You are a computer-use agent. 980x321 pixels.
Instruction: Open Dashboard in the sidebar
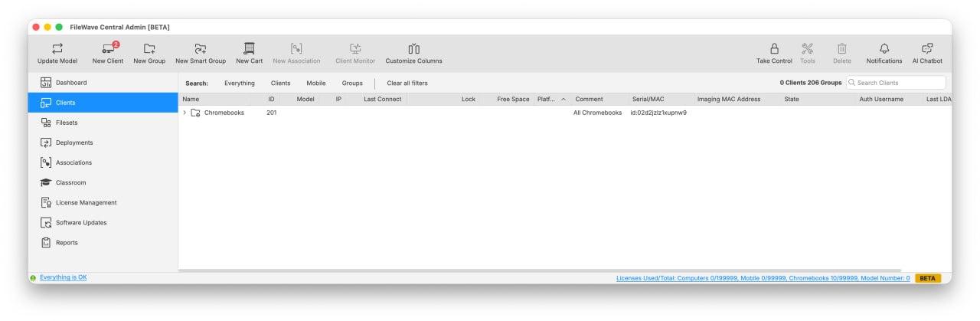[103, 83]
